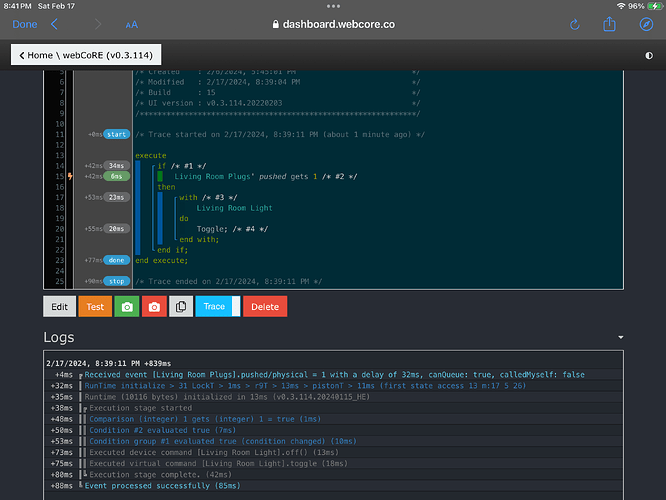
Task: Click 'Execution stage complete' log entry
Action: 161,475
